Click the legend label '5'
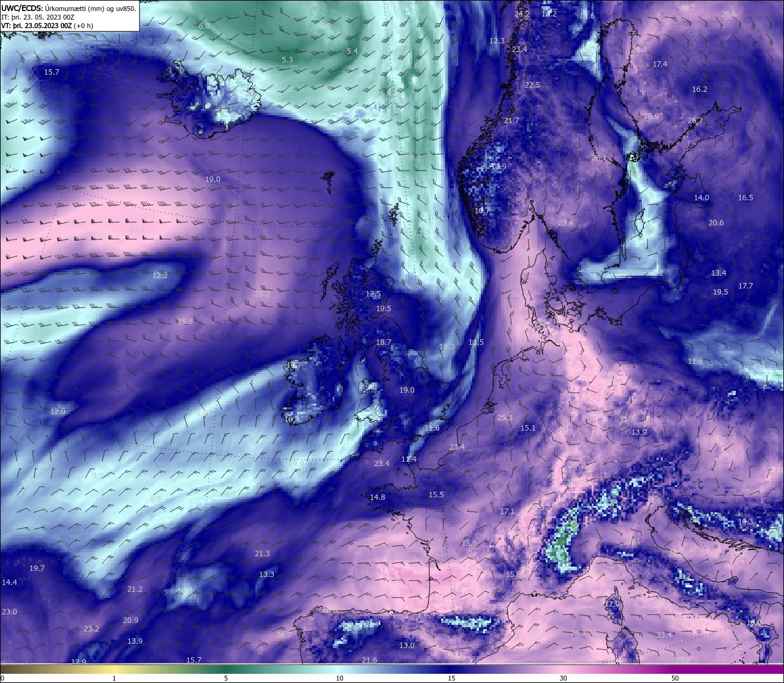This screenshot has height=683, width=784. point(226,678)
